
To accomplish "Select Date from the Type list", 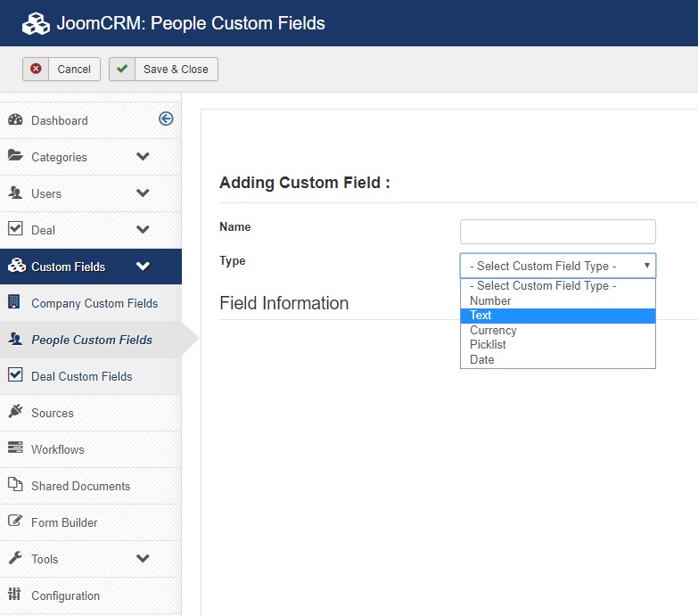I will click(558, 359).
